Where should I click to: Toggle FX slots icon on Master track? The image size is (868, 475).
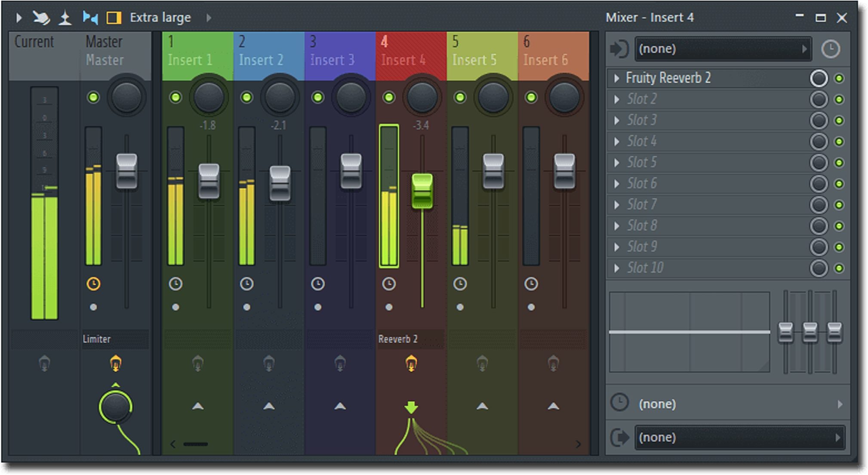(115, 363)
